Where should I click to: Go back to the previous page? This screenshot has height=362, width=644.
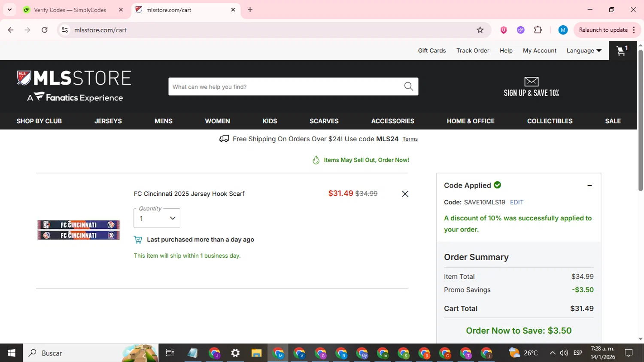pyautogui.click(x=11, y=30)
